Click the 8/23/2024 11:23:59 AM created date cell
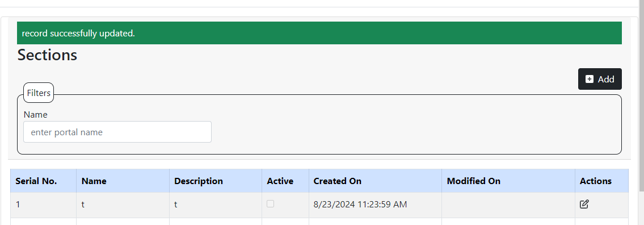The width and height of the screenshot is (644, 225). tap(360, 205)
